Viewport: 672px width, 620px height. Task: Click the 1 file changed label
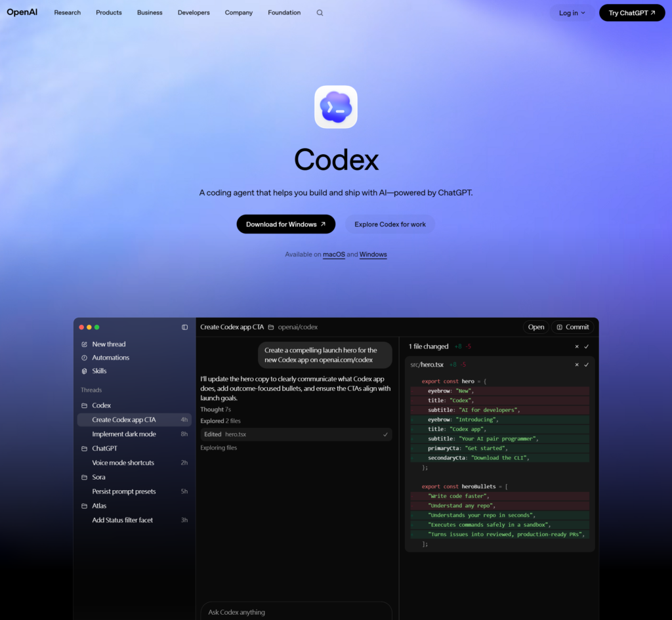pos(429,346)
